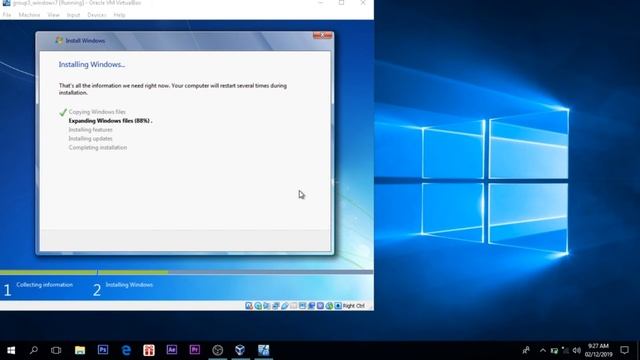Click the keyboard capture icon beside Right Ctrl
The width and height of the screenshot is (640, 360).
[338, 306]
